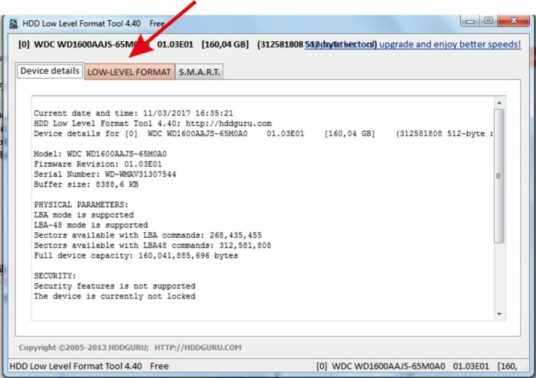
Task: Click the vertical scrollbar thumb in details pane
Action: click(x=499, y=176)
